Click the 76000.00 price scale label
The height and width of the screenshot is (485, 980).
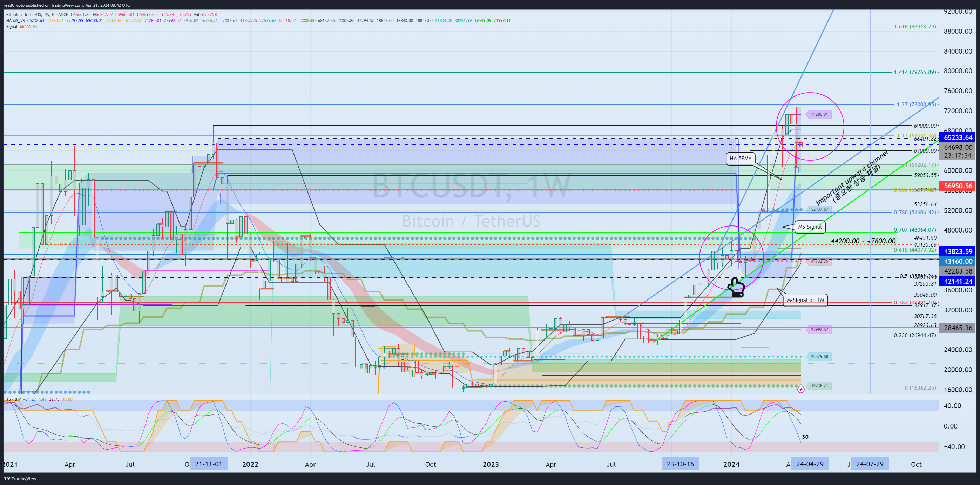pyautogui.click(x=958, y=91)
